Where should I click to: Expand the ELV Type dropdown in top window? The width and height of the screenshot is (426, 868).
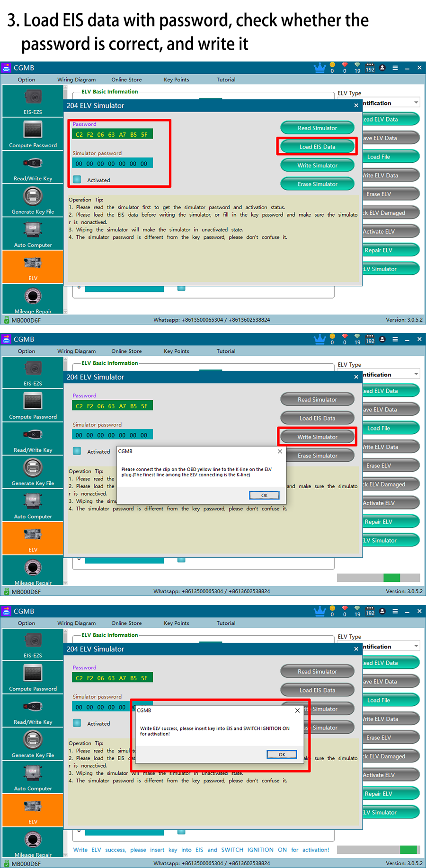point(416,103)
